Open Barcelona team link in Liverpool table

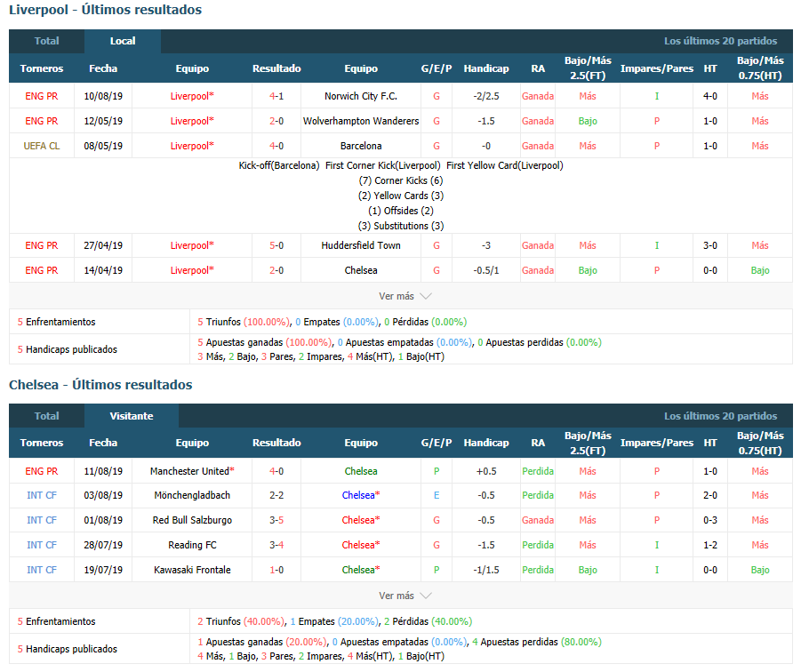click(361, 146)
